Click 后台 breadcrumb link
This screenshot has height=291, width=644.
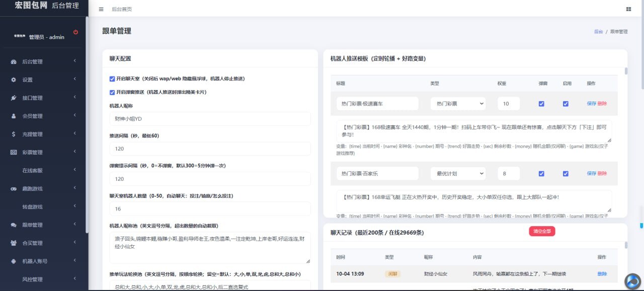(598, 31)
